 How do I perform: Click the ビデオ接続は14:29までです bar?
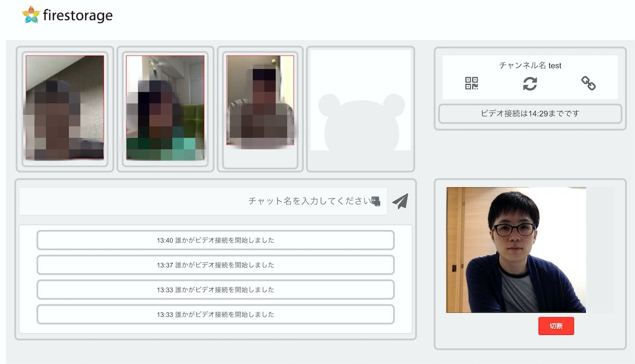tap(530, 113)
